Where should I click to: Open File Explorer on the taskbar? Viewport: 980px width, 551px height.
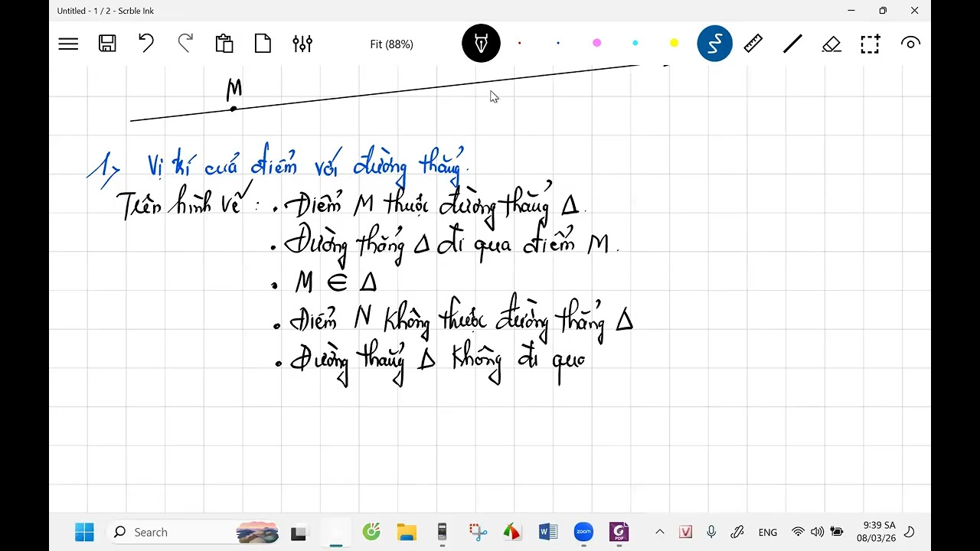pos(407,532)
